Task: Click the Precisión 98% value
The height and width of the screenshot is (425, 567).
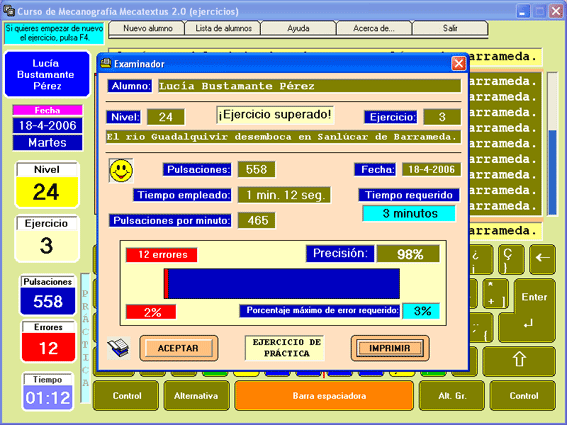Action: [x=408, y=254]
